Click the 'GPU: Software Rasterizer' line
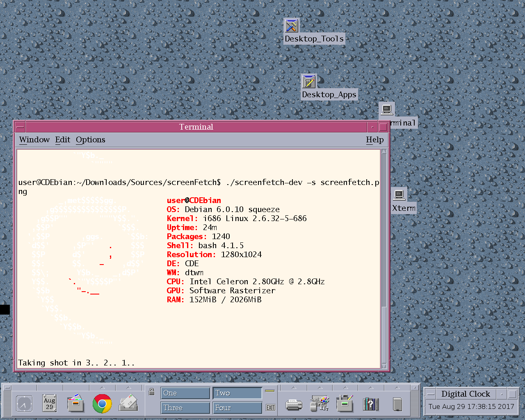The width and height of the screenshot is (525, 420). [x=221, y=291]
